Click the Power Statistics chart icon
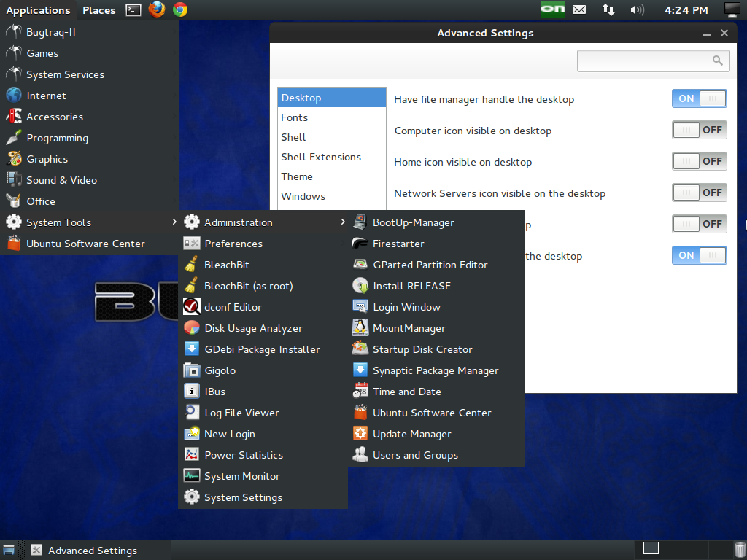The image size is (747, 560). [192, 455]
